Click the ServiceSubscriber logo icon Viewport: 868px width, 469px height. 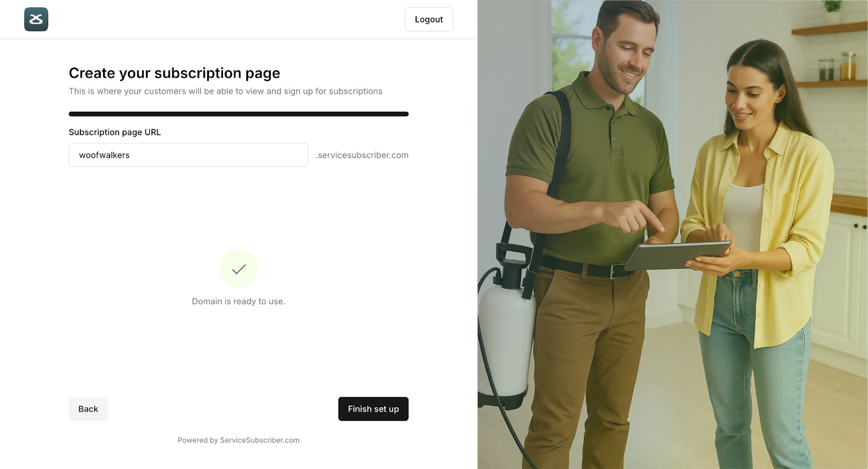tap(36, 20)
